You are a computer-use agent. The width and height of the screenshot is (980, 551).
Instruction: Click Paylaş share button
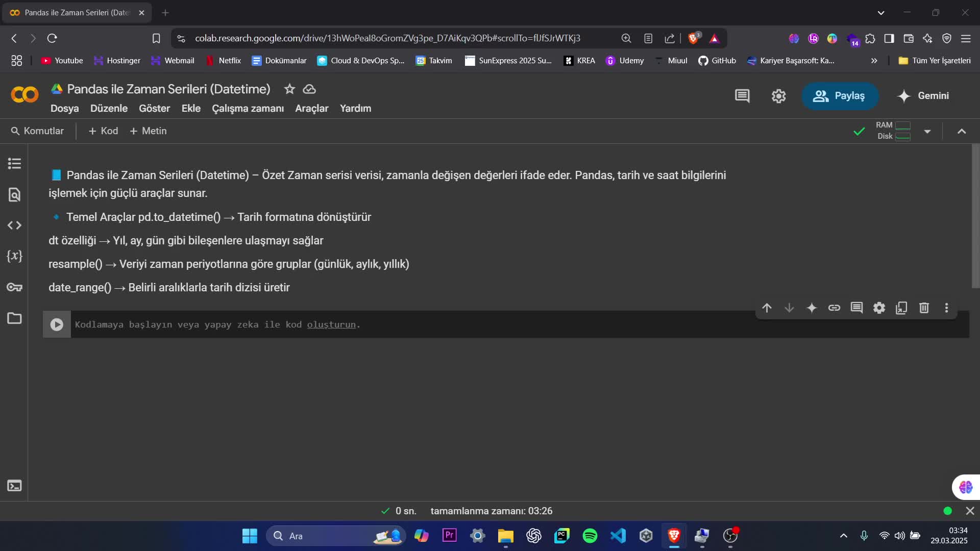point(840,96)
